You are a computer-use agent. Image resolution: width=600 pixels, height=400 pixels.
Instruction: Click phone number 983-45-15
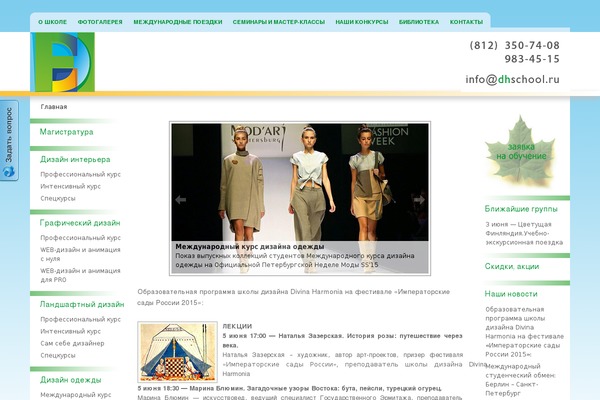point(532,59)
